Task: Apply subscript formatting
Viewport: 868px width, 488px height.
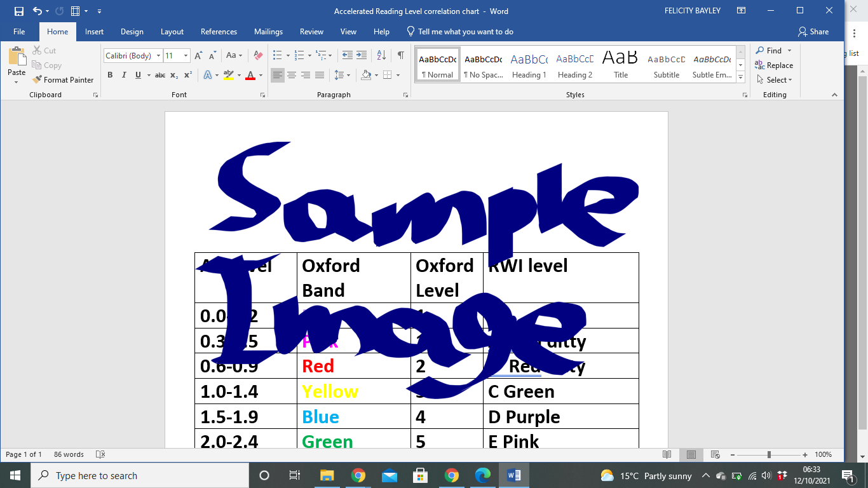Action: coord(174,75)
